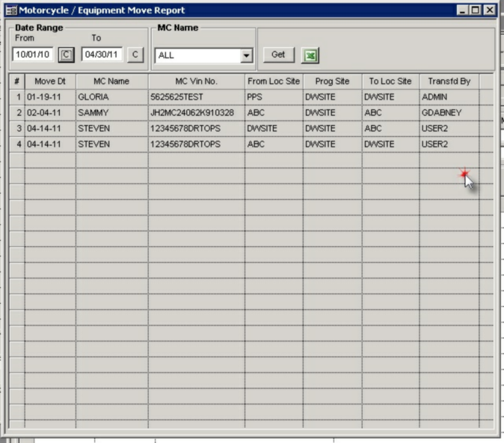The width and height of the screenshot is (504, 443).
Task: Select row number 4 header
Action: [x=17, y=144]
